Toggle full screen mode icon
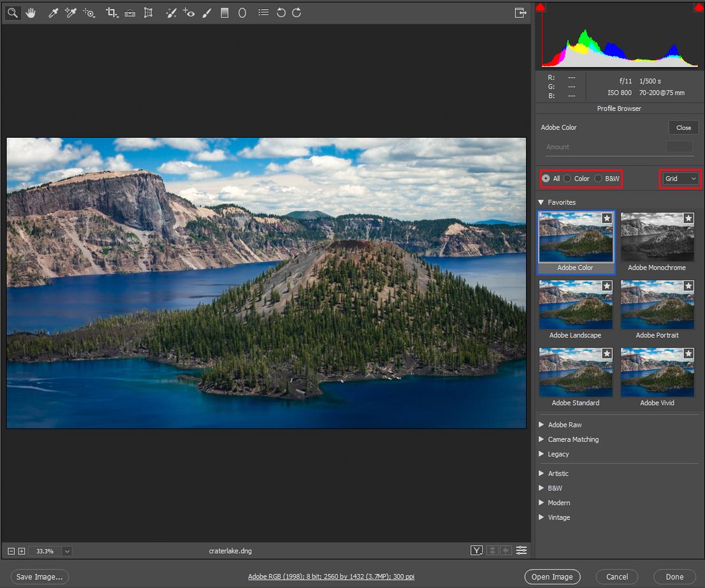The height and width of the screenshot is (588, 705). (520, 13)
